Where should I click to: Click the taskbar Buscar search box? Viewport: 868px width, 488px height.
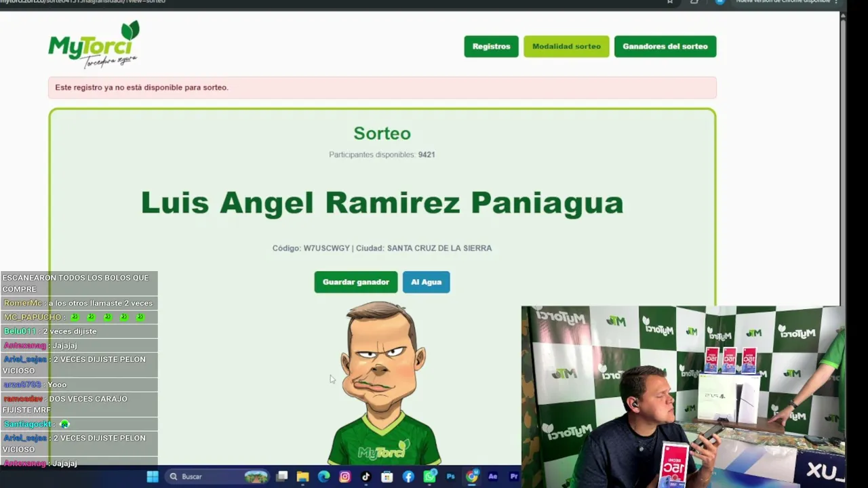[218, 476]
